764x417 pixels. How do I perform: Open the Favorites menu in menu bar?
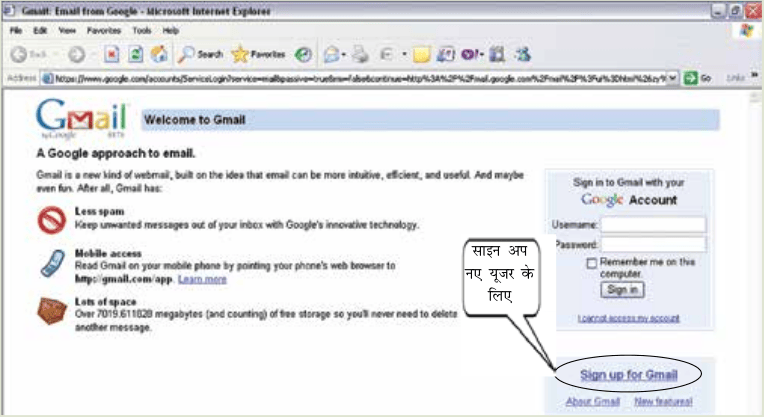coord(104,31)
